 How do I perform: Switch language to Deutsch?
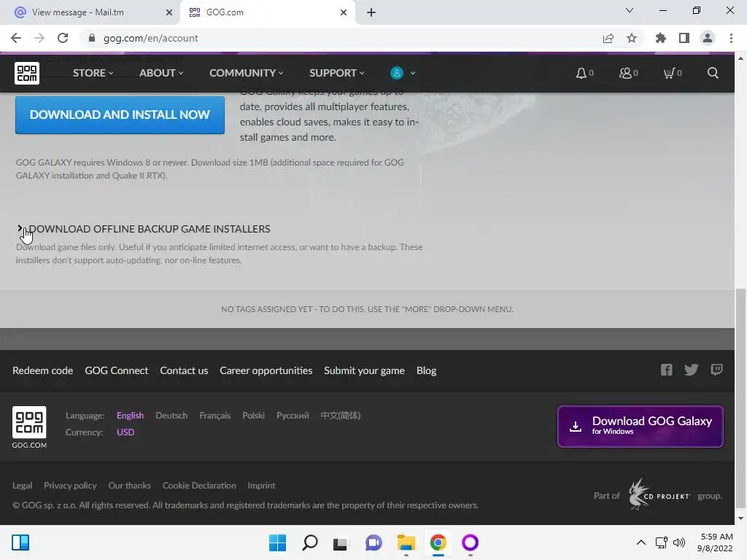pos(171,415)
